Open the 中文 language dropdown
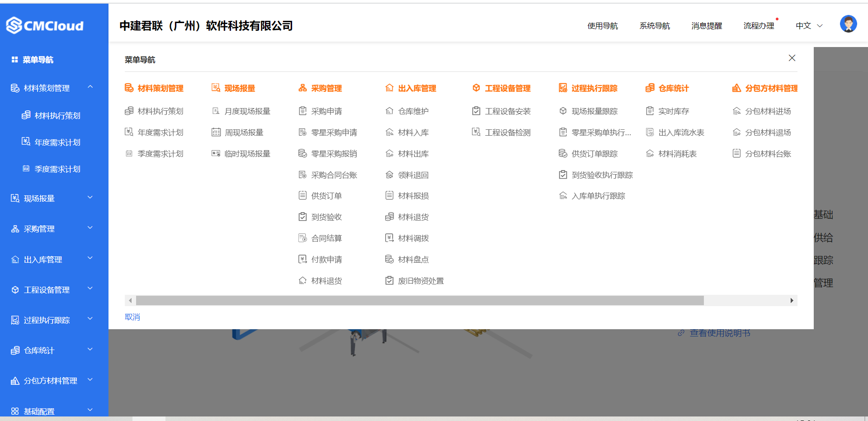The image size is (868, 421). pos(809,26)
